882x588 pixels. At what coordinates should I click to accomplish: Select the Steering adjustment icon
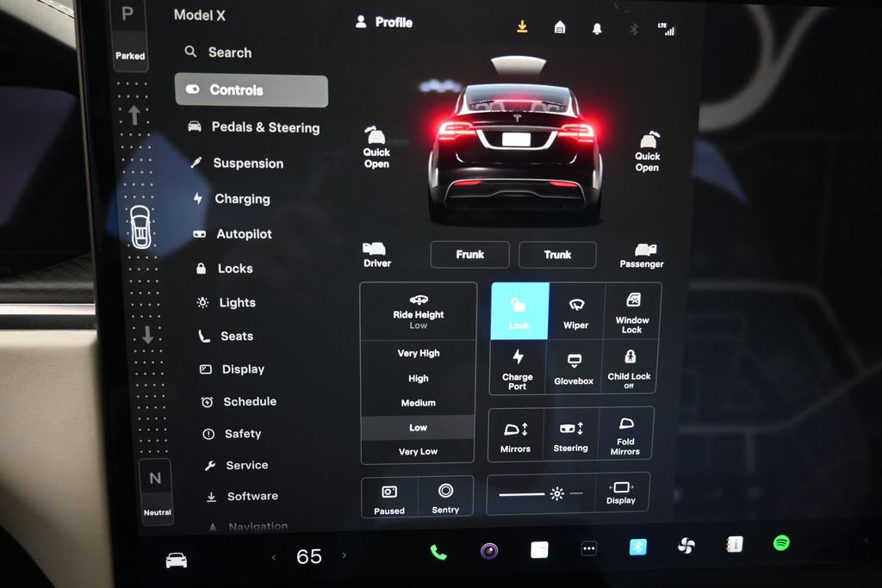tap(571, 434)
